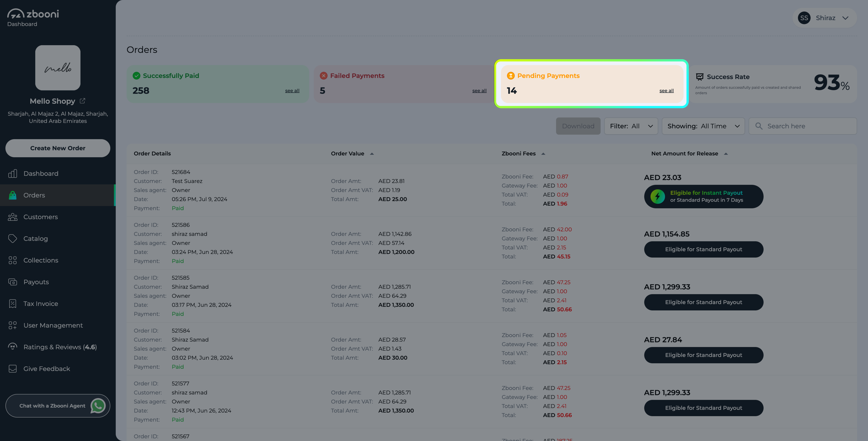Screen dimensions: 868x441
Task: Click the Success Rate chart icon
Action: click(700, 77)
